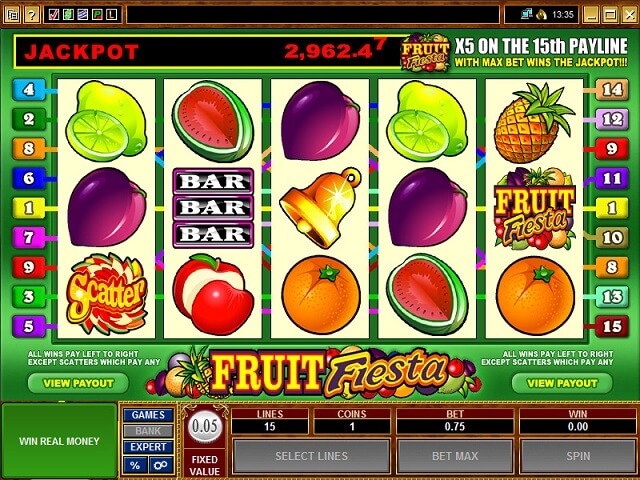640x480 pixels.
Task: Click the Bet Max button
Action: pos(455,456)
